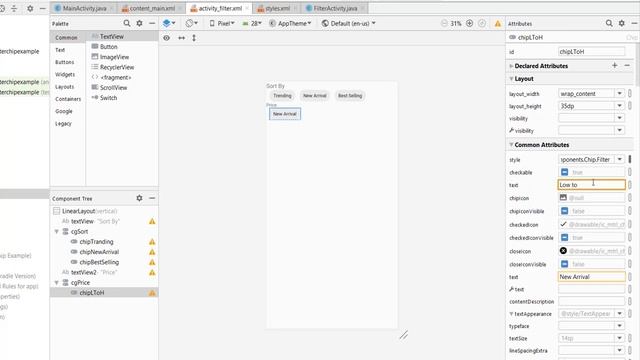This screenshot has height=360, width=640.
Task: Click horizontal expand arrows icon
Action: coord(182,38)
